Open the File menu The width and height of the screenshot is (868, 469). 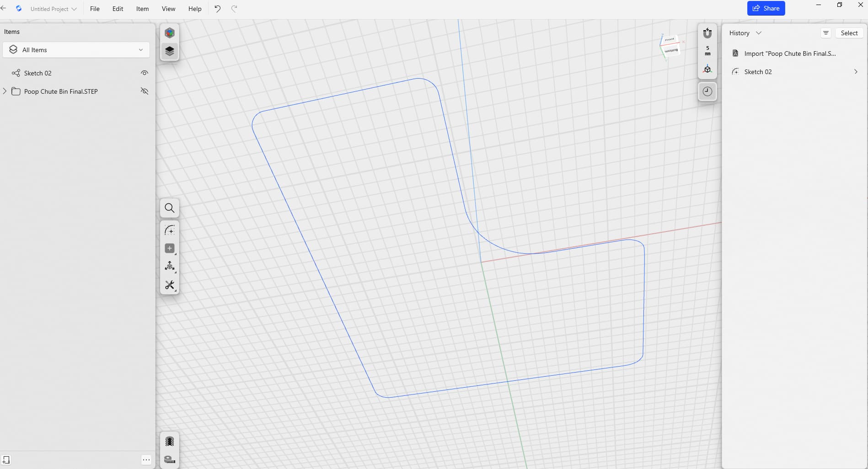95,9
